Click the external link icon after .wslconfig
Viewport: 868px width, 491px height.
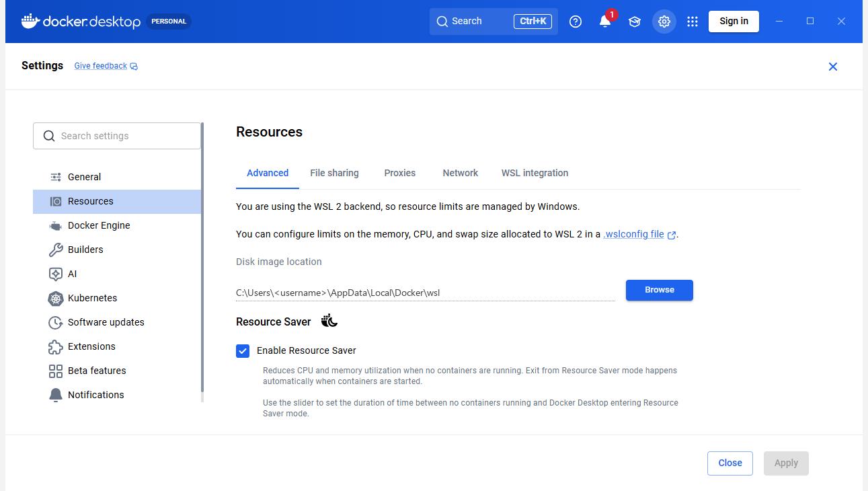click(672, 235)
